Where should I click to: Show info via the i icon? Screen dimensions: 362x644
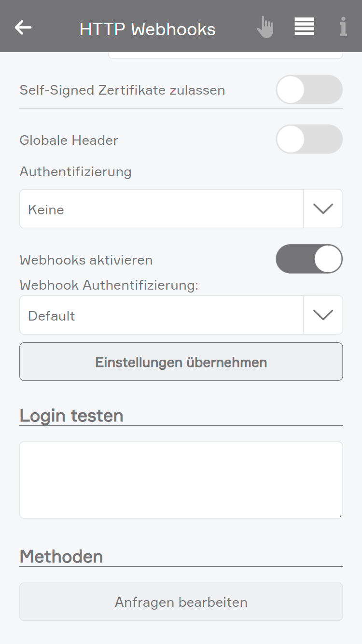click(343, 27)
